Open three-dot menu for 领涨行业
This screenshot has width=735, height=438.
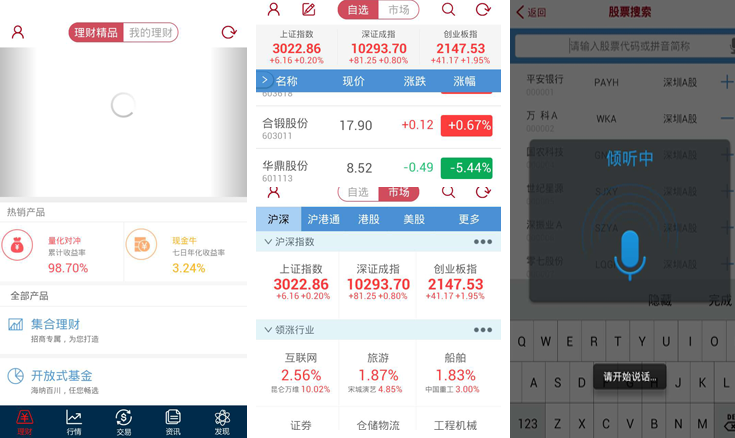(483, 330)
